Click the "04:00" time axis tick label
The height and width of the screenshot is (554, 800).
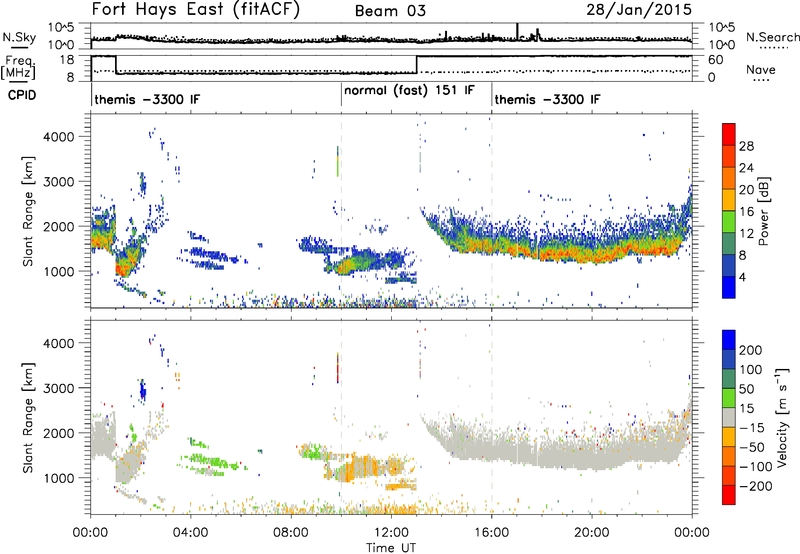click(x=190, y=533)
